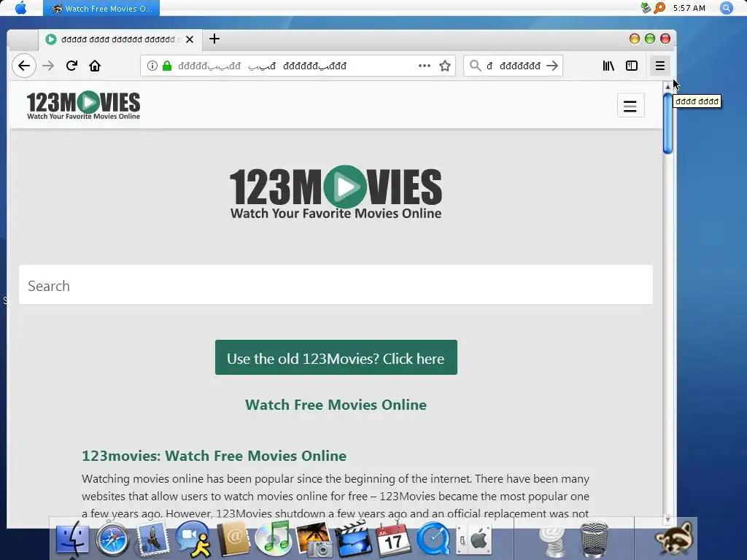Click '123movies: Watch Free Movies Online' heading

click(x=214, y=456)
